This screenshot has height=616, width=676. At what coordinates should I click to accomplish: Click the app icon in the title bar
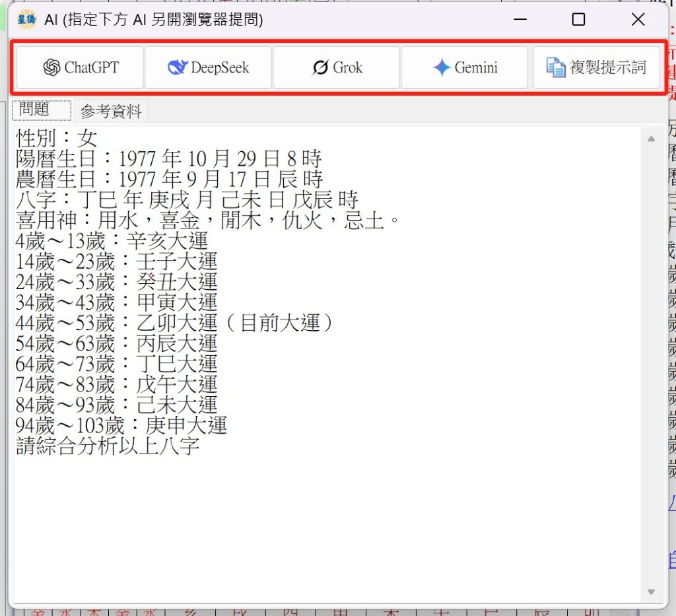[x=26, y=20]
